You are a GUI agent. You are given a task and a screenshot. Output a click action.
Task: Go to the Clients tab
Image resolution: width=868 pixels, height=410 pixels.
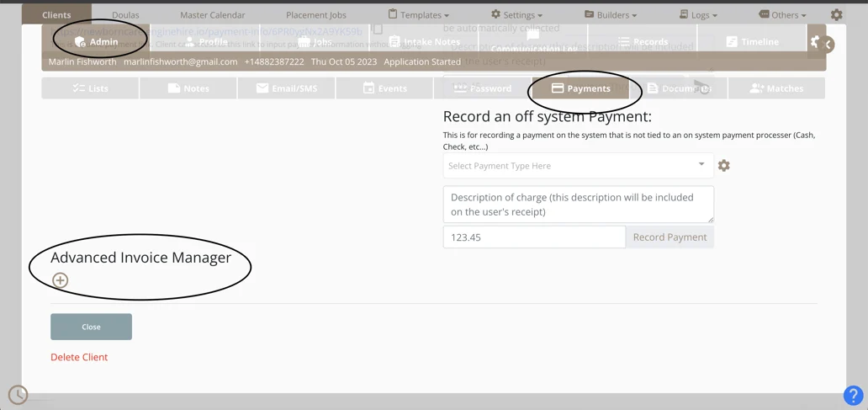click(x=56, y=15)
